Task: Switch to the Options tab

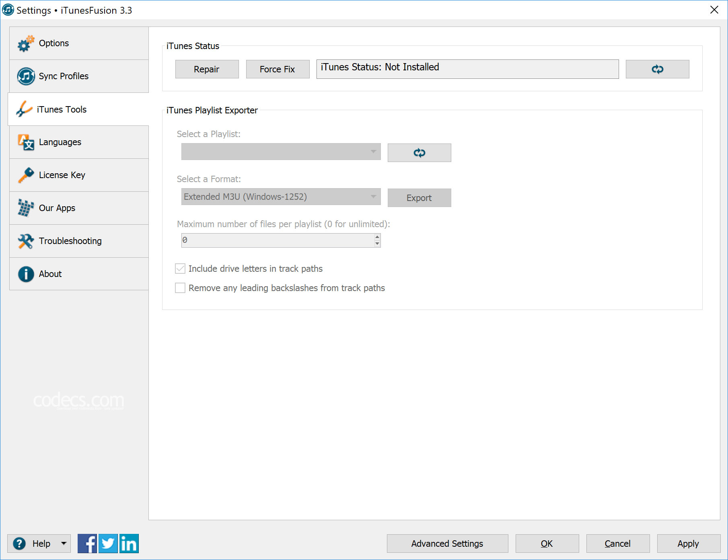Action: pos(79,43)
